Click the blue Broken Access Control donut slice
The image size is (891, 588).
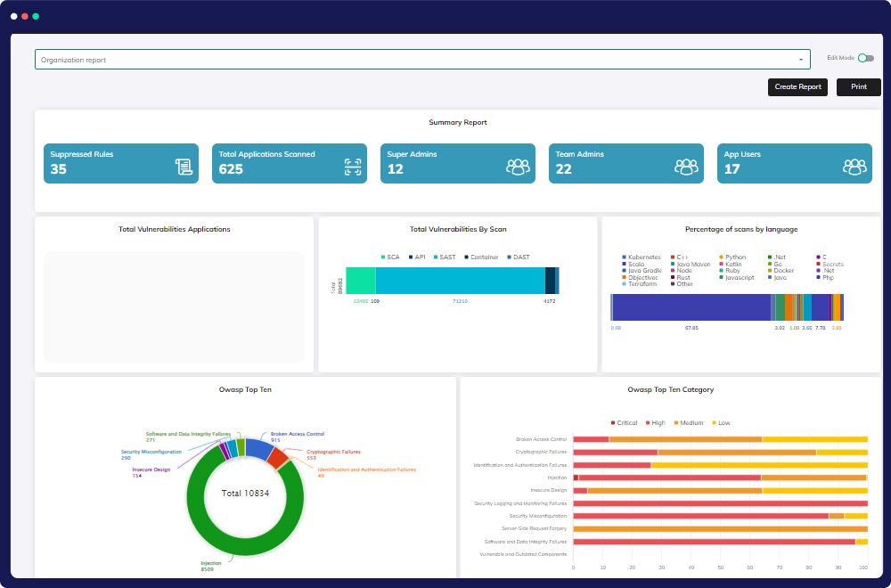(258, 448)
